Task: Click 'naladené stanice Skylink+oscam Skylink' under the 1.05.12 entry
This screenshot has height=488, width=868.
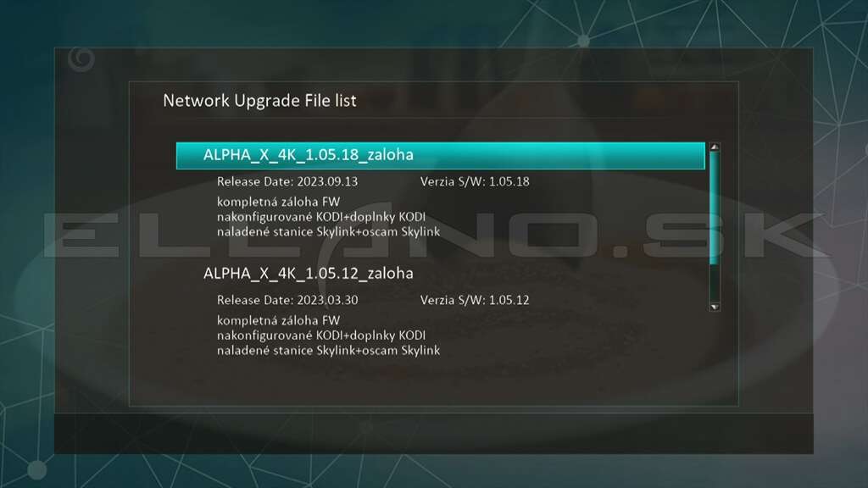Action: point(328,350)
